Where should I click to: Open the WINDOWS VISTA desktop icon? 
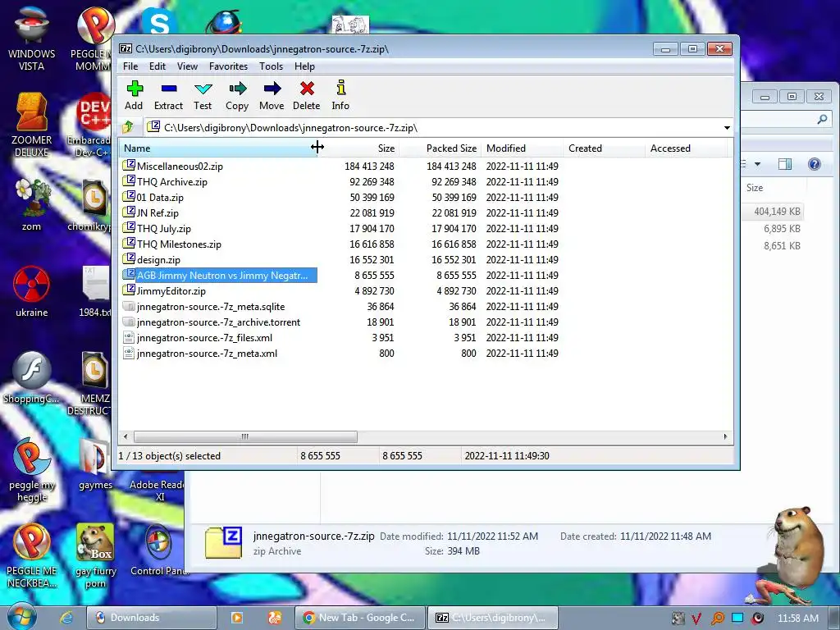point(32,39)
